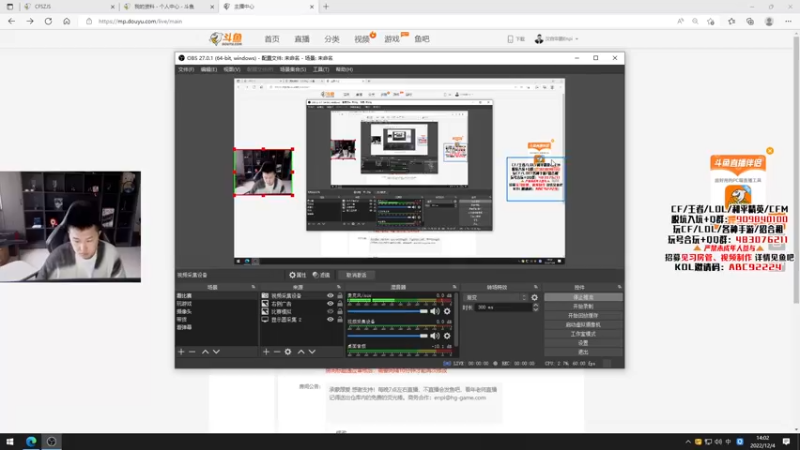
Task: Toggle the lock on the 视频采集设备 source
Action: pyautogui.click(x=340, y=295)
